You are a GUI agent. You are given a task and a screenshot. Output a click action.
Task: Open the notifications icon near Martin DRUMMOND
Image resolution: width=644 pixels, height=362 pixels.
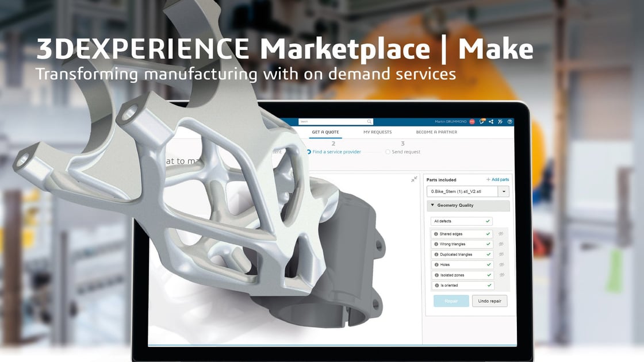[x=482, y=122]
